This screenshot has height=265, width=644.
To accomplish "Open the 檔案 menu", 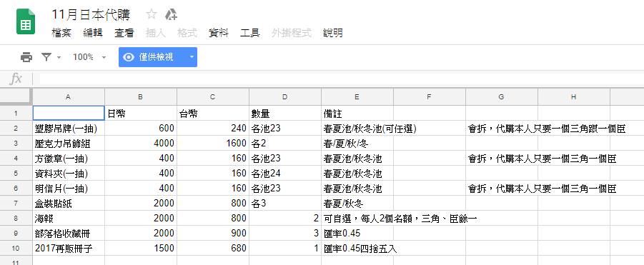I will [61, 34].
